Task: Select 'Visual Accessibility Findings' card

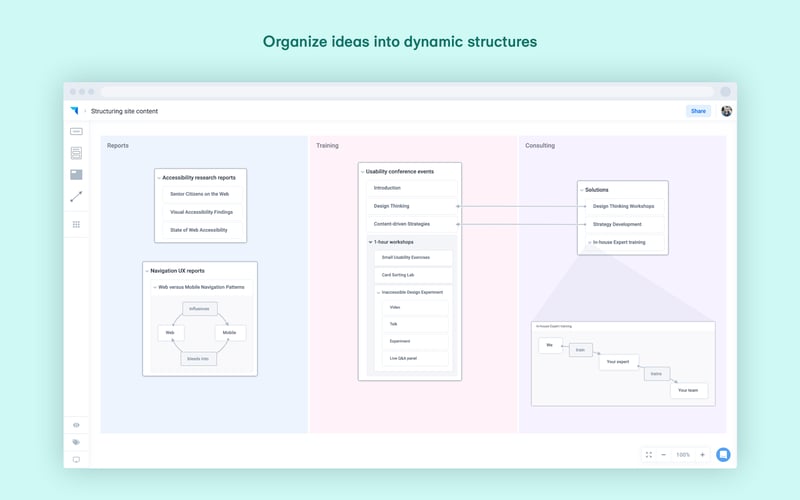Action: (x=202, y=212)
